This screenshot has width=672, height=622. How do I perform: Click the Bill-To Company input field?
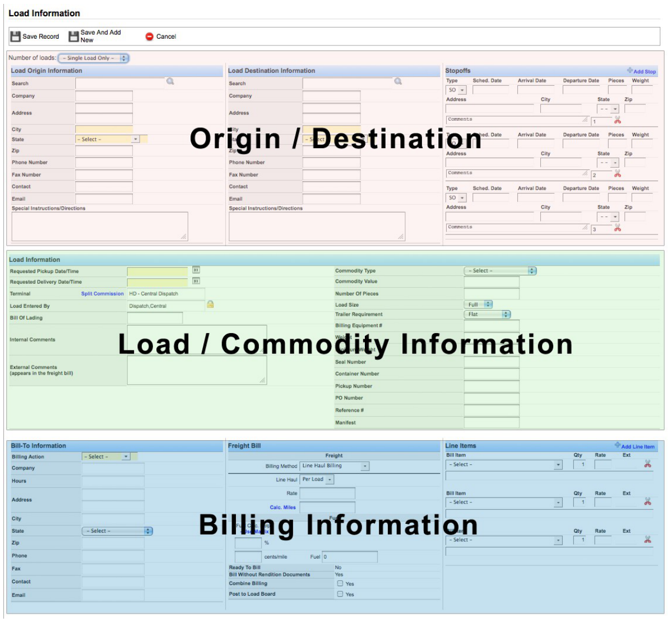[x=113, y=468]
